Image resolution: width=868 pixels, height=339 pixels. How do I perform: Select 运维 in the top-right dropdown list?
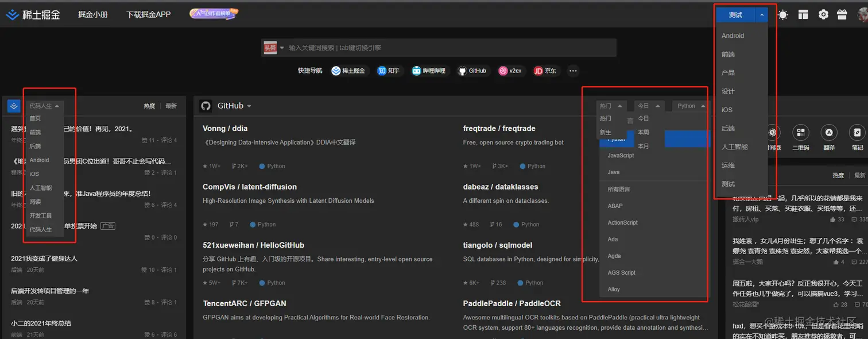[x=728, y=165]
